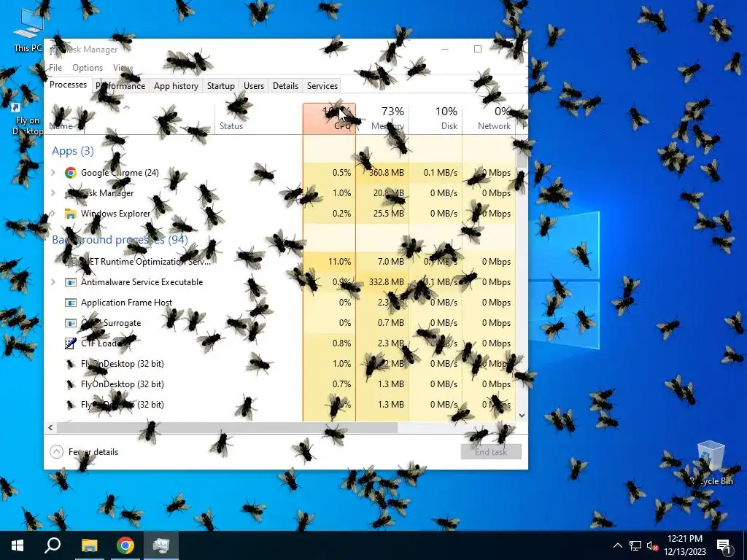
Task: Click the 7.0 MB memory cell
Action: tap(382, 262)
